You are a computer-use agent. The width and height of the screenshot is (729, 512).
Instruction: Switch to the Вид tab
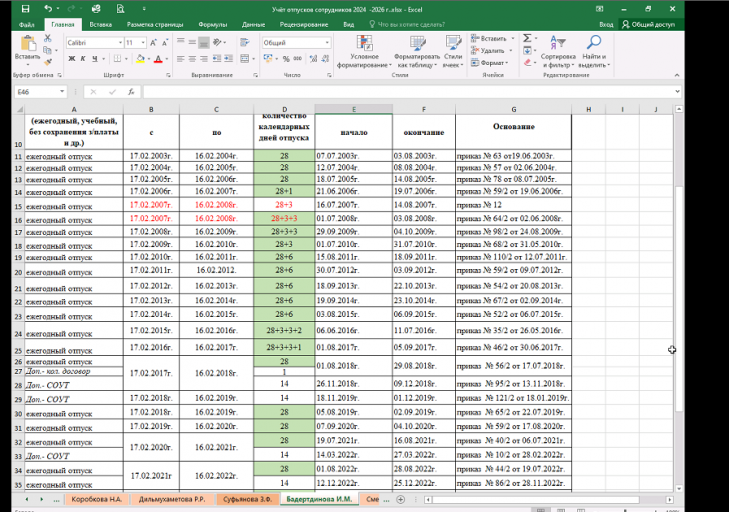click(349, 25)
